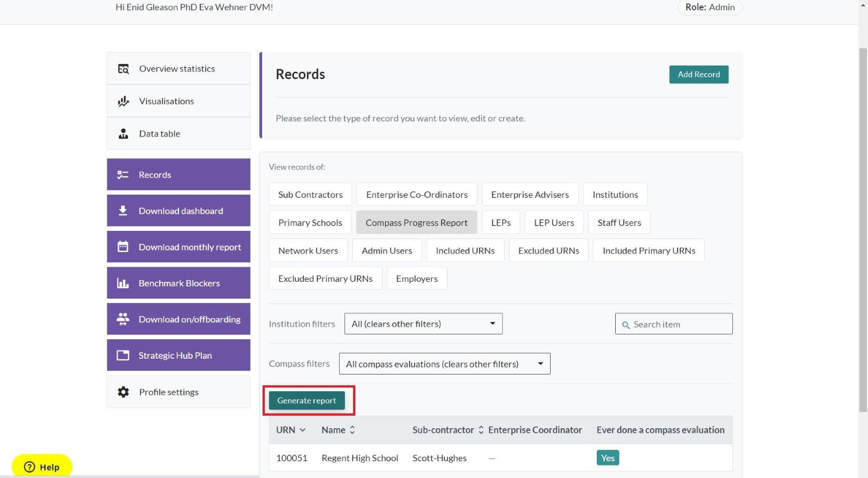Click the Visualisations chart icon

[x=124, y=101]
